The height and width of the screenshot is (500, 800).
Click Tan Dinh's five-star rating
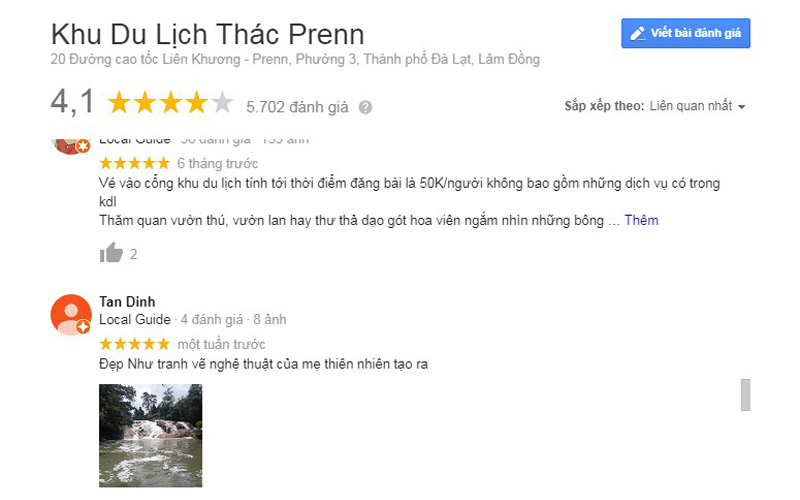click(134, 344)
